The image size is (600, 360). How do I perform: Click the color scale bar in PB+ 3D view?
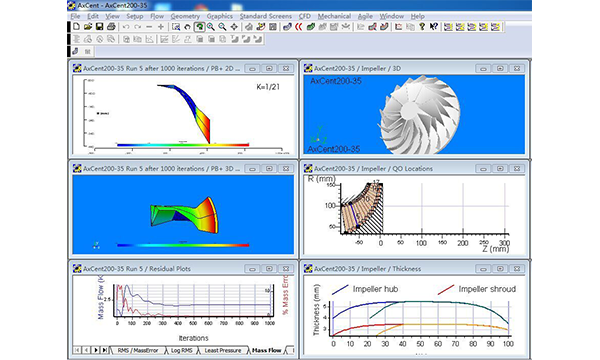pos(183,245)
